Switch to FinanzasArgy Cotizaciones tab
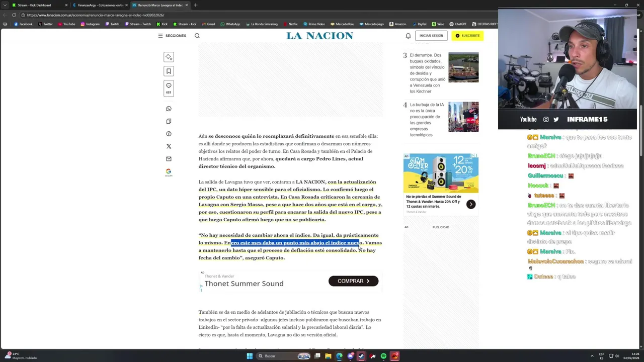This screenshot has height=362, width=644. pyautogui.click(x=100, y=5)
